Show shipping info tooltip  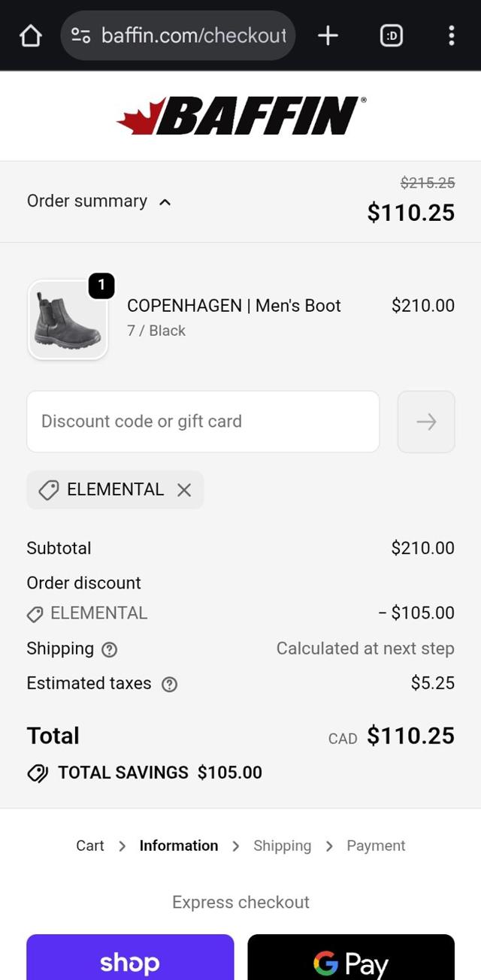click(109, 649)
